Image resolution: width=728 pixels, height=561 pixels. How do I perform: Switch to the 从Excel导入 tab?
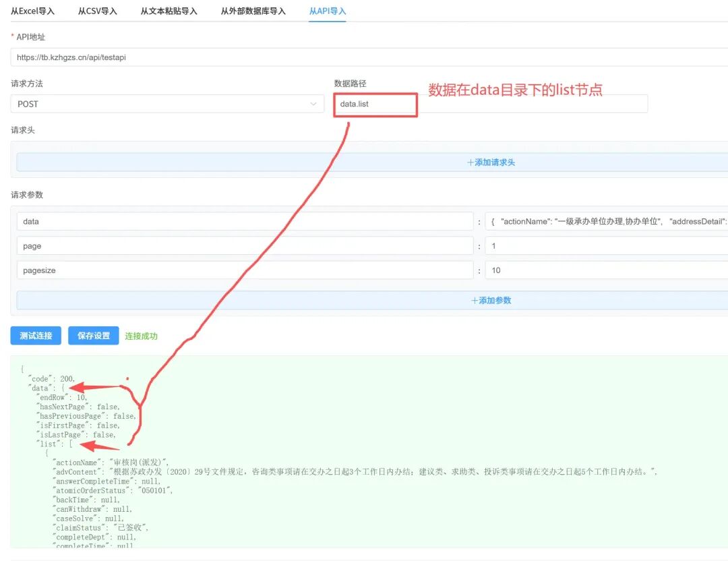(x=32, y=11)
